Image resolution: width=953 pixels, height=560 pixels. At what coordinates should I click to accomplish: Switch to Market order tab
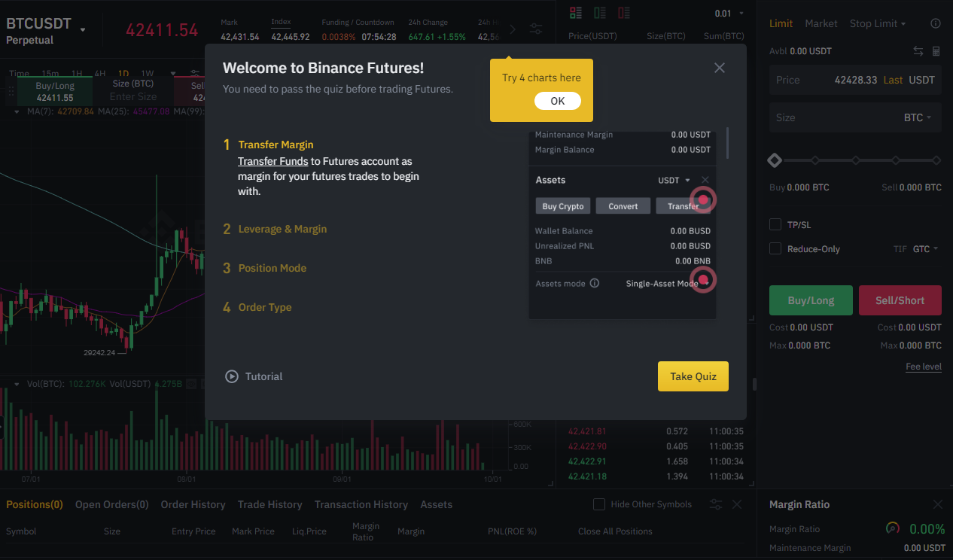(x=821, y=23)
